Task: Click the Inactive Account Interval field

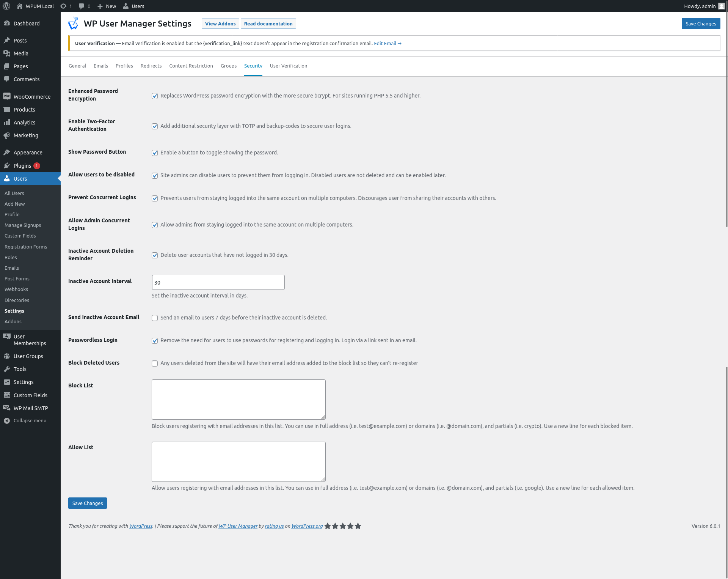Action: pyautogui.click(x=218, y=282)
